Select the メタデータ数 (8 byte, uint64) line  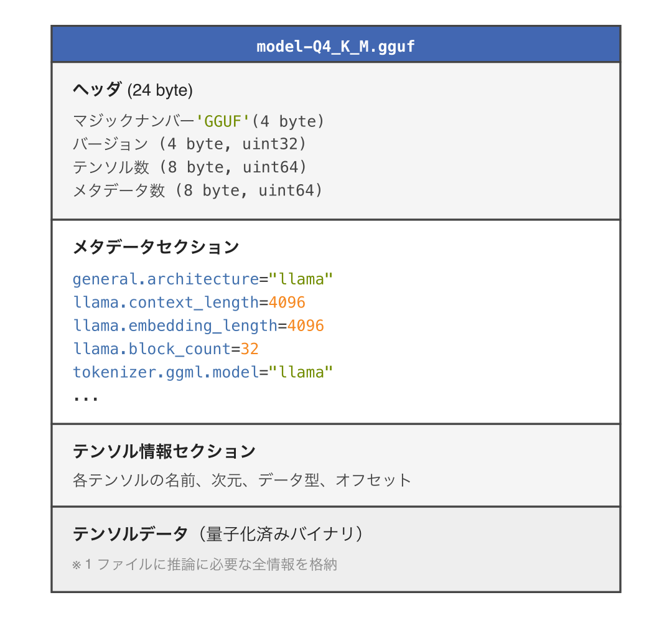198,190
